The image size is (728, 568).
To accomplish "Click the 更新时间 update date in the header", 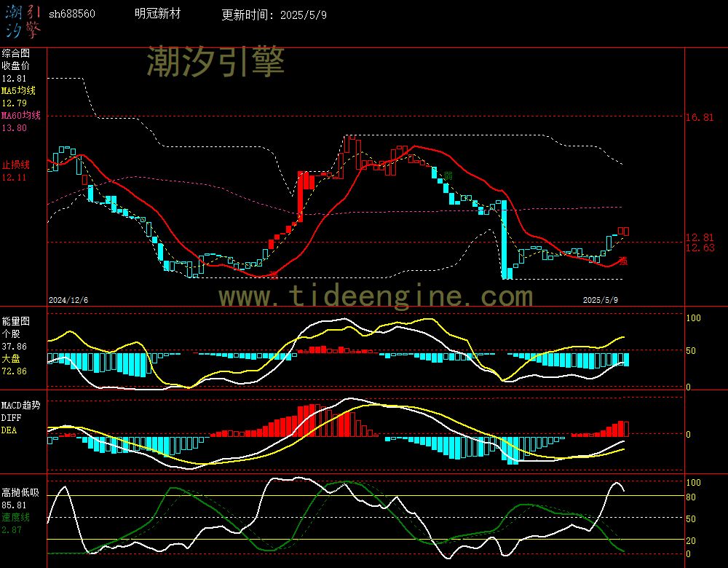I will 274,15.
